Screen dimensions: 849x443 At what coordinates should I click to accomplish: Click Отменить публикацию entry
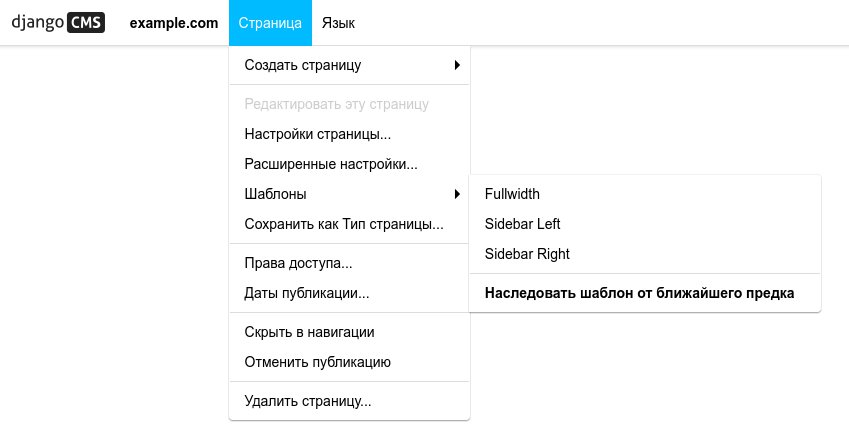coord(349,362)
